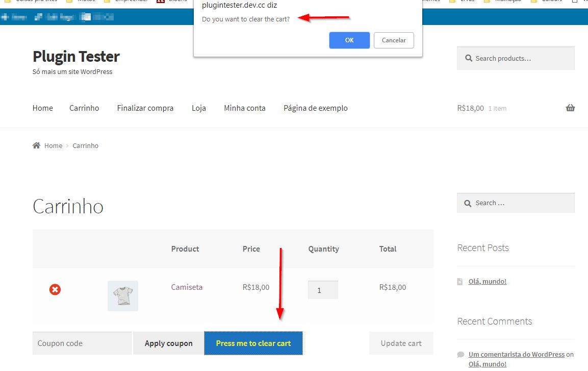This screenshot has height=371, width=588.
Task: Click the Recent Comments heading
Action: (x=495, y=321)
